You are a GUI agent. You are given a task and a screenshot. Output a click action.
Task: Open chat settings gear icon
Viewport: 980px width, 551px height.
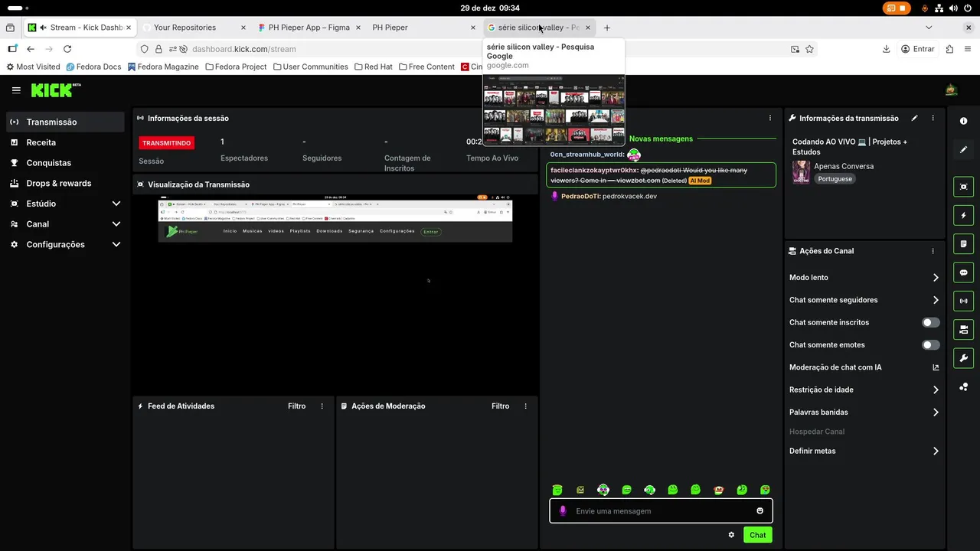731,535
